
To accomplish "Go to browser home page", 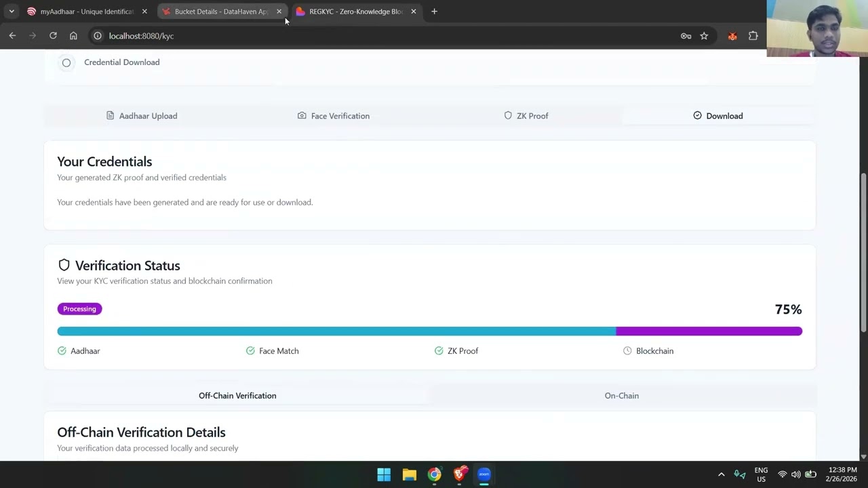I will 73,36.
